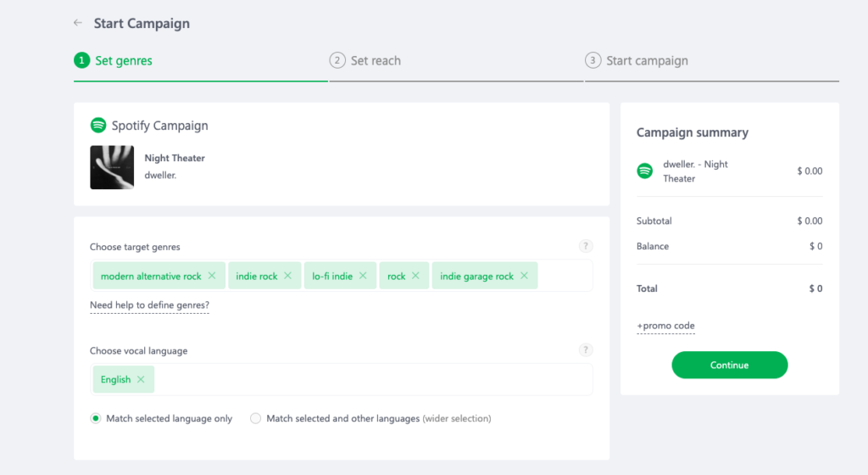Remove the standalone rock genre tag
The image size is (868, 475).
[x=415, y=276]
